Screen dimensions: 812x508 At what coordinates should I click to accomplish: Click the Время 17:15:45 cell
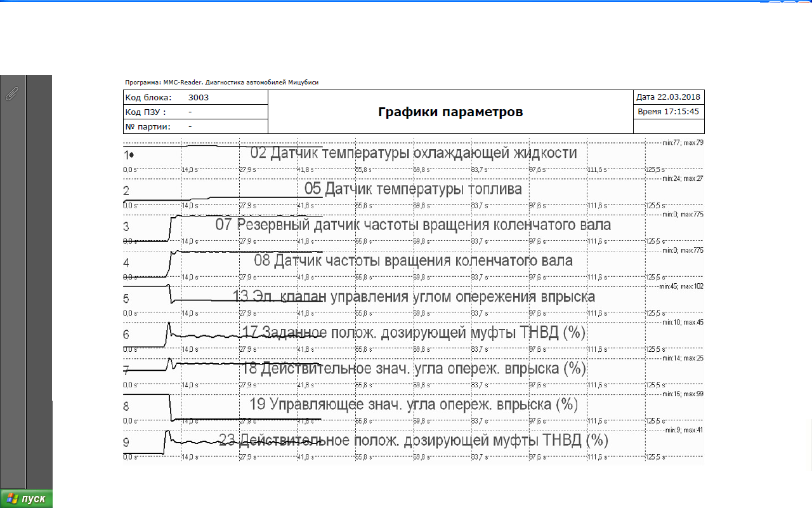click(669, 112)
